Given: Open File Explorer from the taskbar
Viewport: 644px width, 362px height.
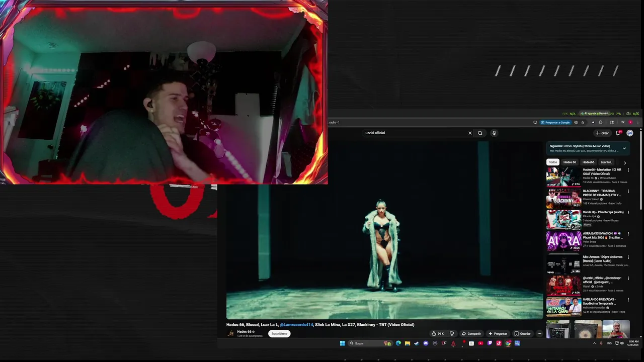Looking at the screenshot, I should (x=408, y=343).
